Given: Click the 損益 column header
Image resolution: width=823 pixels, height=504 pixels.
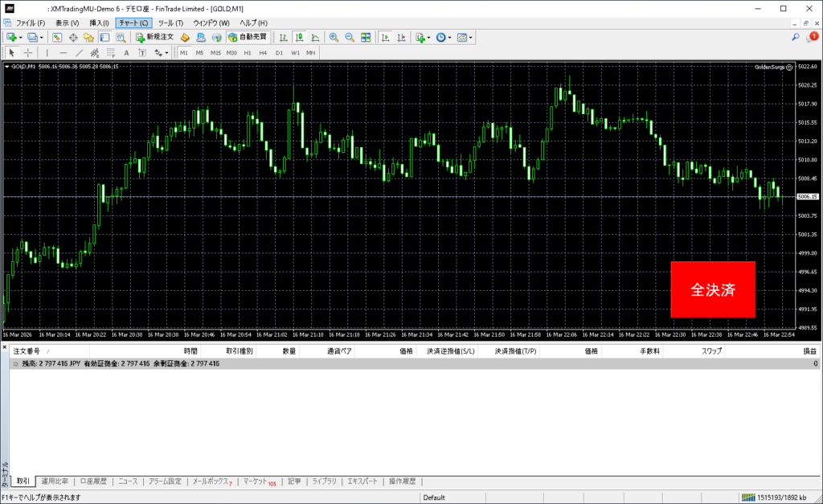Looking at the screenshot, I should (x=810, y=351).
